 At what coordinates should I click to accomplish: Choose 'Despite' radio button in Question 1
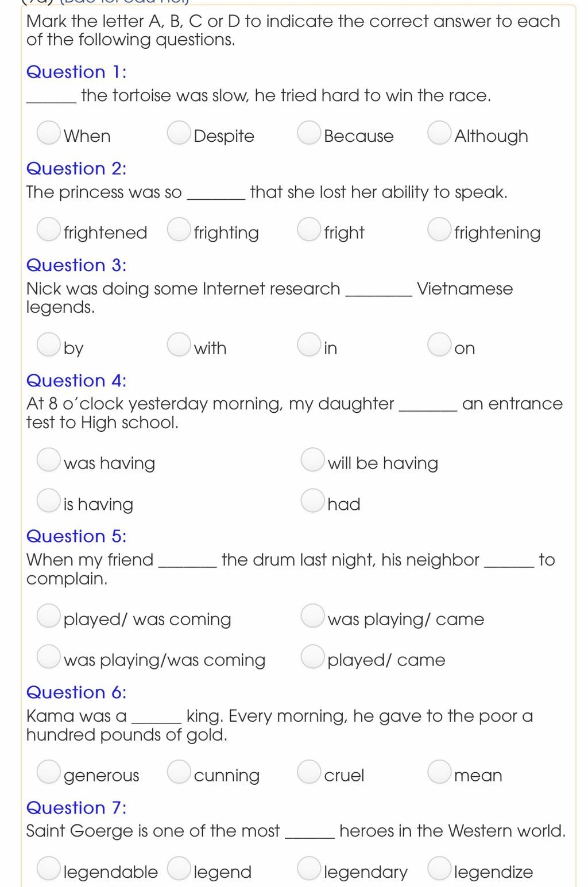[x=179, y=133]
